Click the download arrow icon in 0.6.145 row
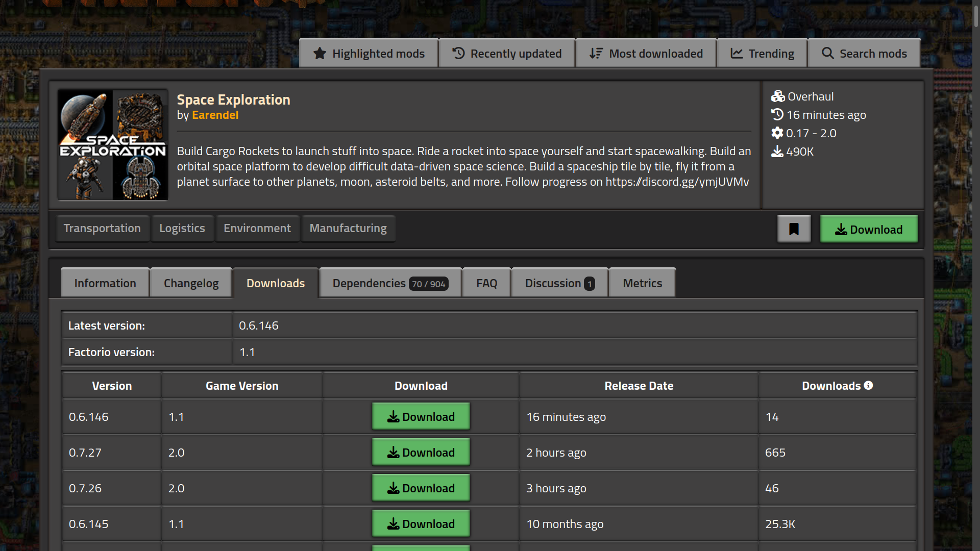This screenshot has width=980, height=551. tap(393, 524)
